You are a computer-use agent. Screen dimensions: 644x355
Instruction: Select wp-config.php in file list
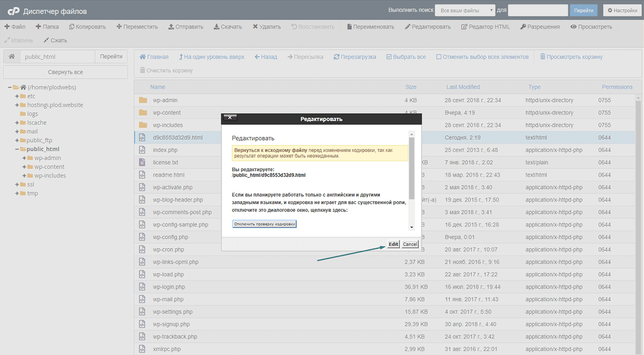click(171, 237)
